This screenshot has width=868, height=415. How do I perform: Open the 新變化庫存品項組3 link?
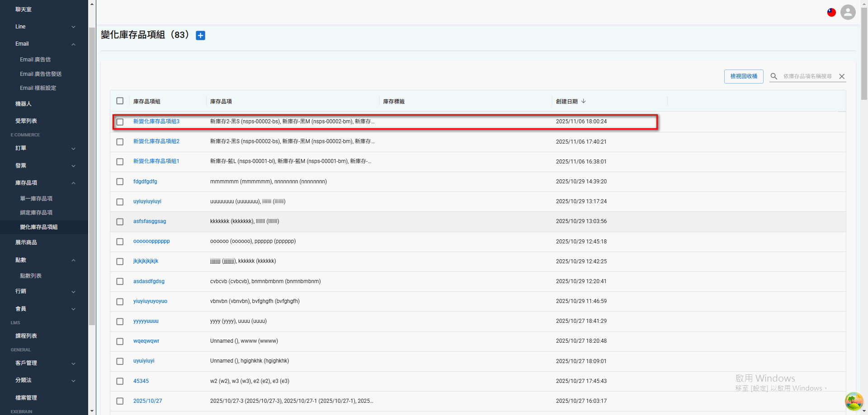156,121
